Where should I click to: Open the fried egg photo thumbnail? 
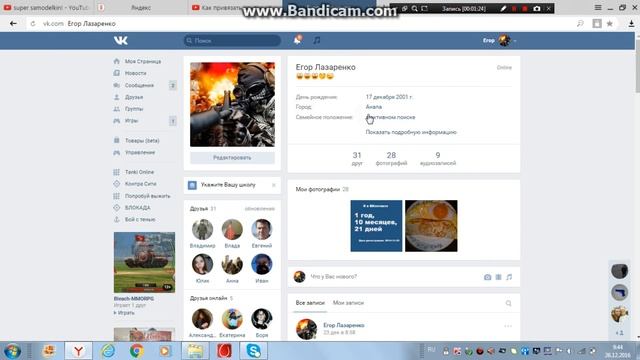(431, 226)
